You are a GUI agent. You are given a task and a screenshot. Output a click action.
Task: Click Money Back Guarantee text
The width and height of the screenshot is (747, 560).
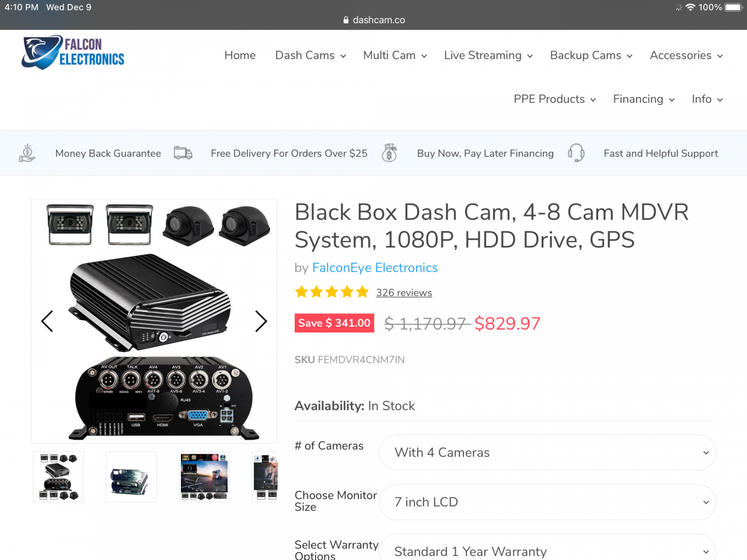click(x=108, y=153)
